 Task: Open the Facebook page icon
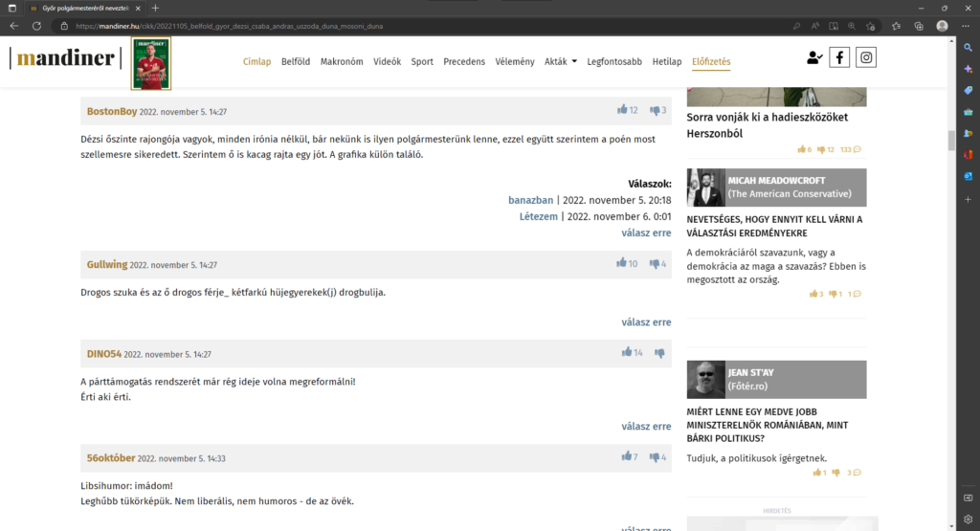tap(839, 57)
